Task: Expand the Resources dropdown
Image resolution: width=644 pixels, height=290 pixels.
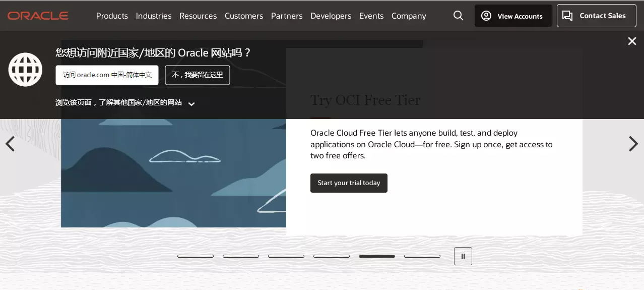Action: [198, 16]
